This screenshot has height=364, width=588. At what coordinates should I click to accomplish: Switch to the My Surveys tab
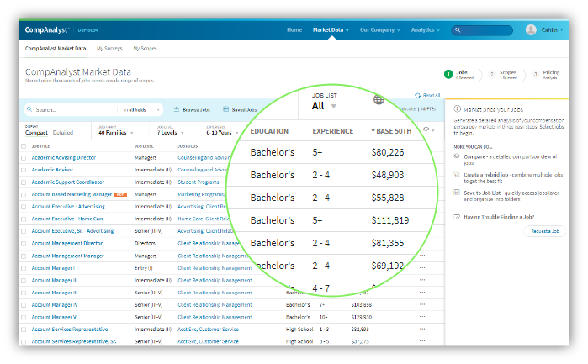click(x=109, y=49)
